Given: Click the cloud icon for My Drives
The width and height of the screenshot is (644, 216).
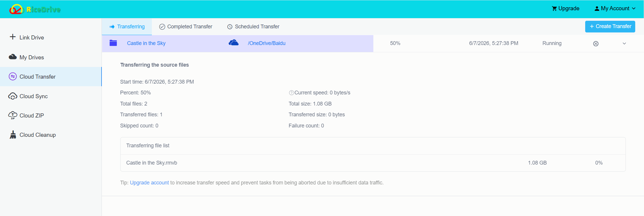Looking at the screenshot, I should 13,57.
